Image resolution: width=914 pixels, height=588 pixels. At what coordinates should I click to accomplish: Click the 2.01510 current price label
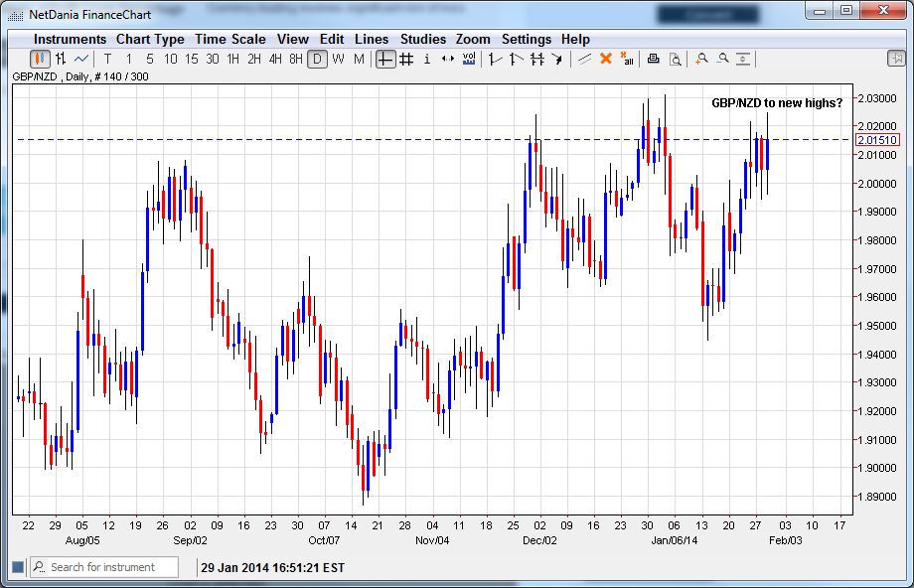click(877, 140)
